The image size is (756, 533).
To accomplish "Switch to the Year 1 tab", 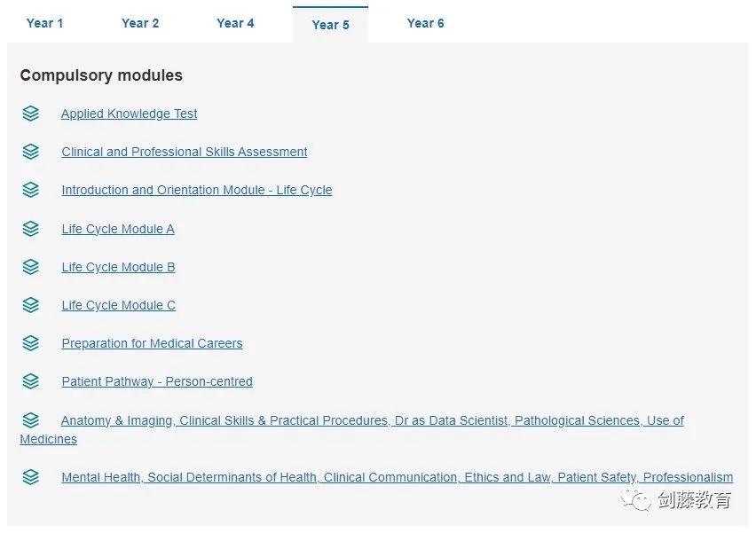I will click(45, 23).
